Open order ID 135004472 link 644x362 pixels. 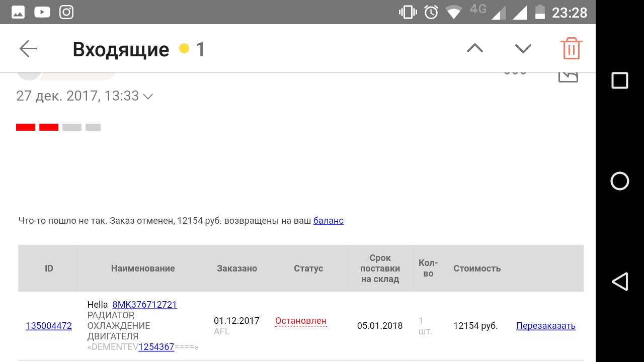49,326
